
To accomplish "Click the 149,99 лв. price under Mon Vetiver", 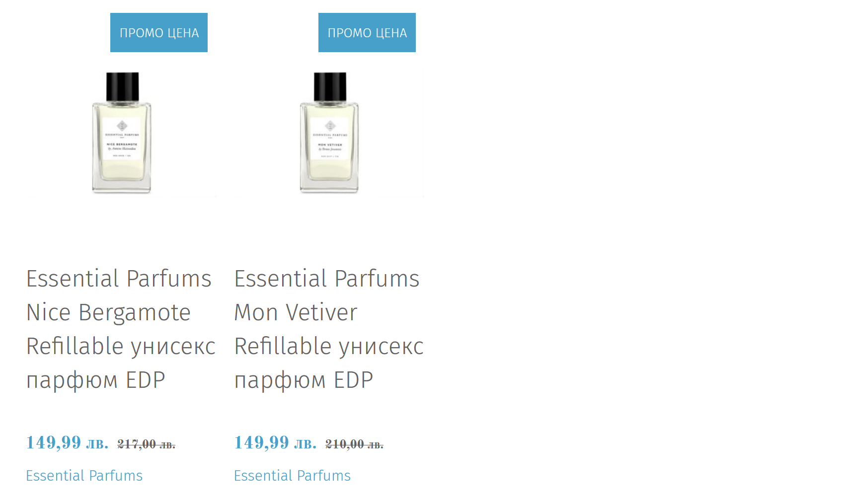I will [275, 442].
